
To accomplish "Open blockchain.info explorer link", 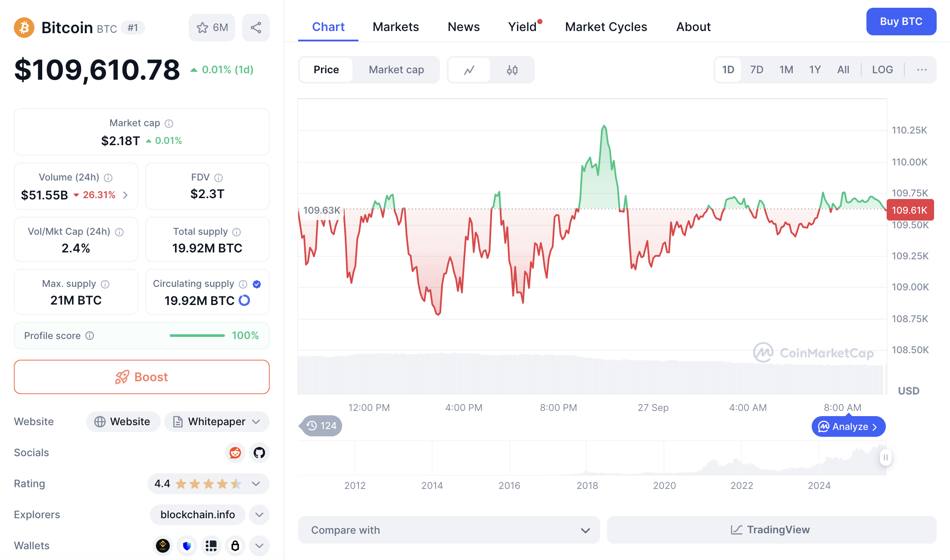I will 198,515.
